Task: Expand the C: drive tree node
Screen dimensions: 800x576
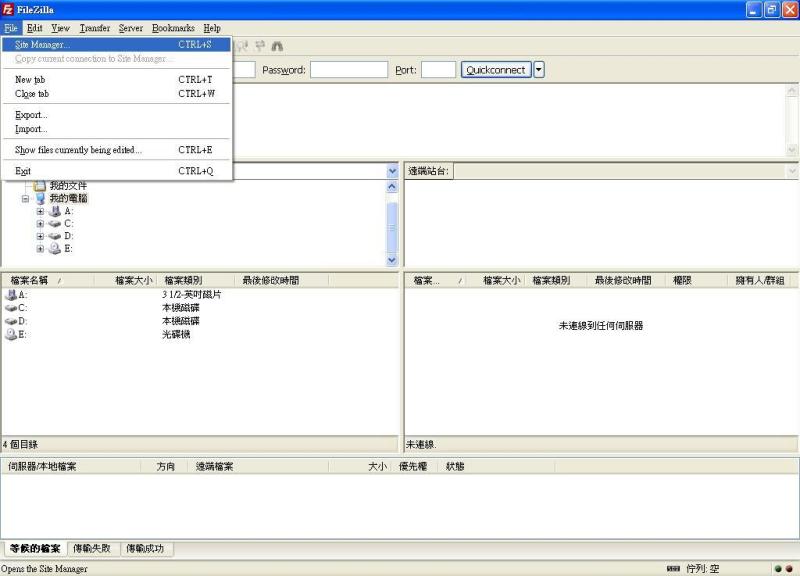Action: pyautogui.click(x=40, y=223)
